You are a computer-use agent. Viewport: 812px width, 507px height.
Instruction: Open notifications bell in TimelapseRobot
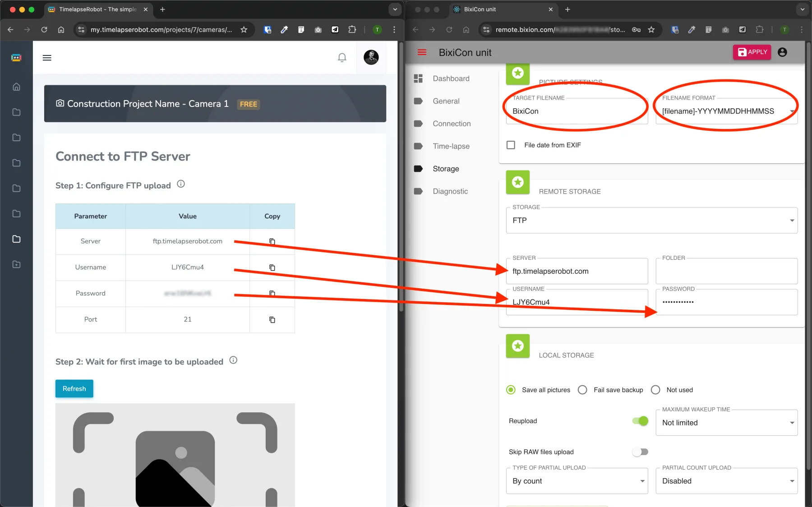coord(342,58)
